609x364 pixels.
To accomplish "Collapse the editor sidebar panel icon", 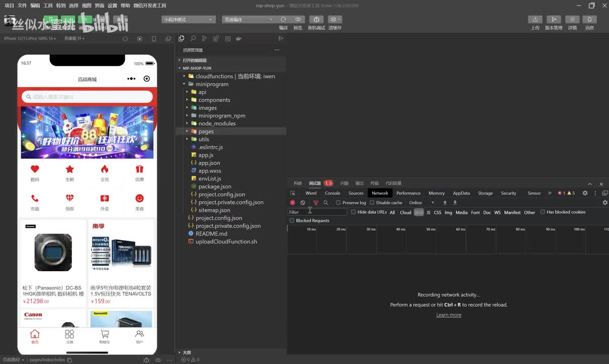I will pyautogui.click(x=281, y=38).
